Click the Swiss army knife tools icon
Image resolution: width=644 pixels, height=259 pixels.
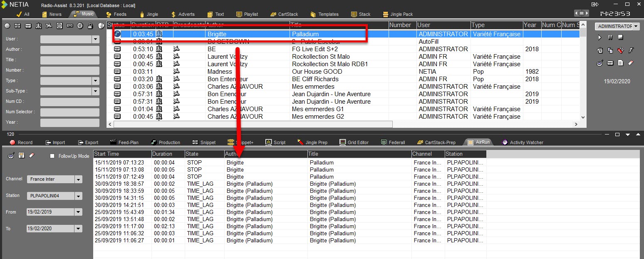tap(621, 51)
